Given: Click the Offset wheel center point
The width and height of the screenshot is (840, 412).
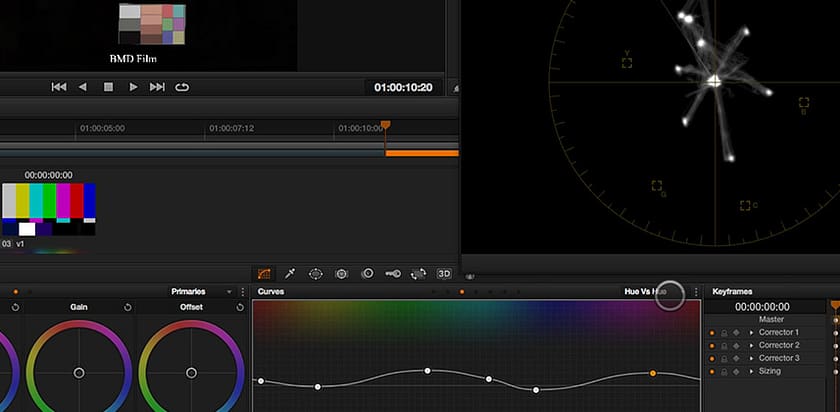Looking at the screenshot, I should point(191,373).
